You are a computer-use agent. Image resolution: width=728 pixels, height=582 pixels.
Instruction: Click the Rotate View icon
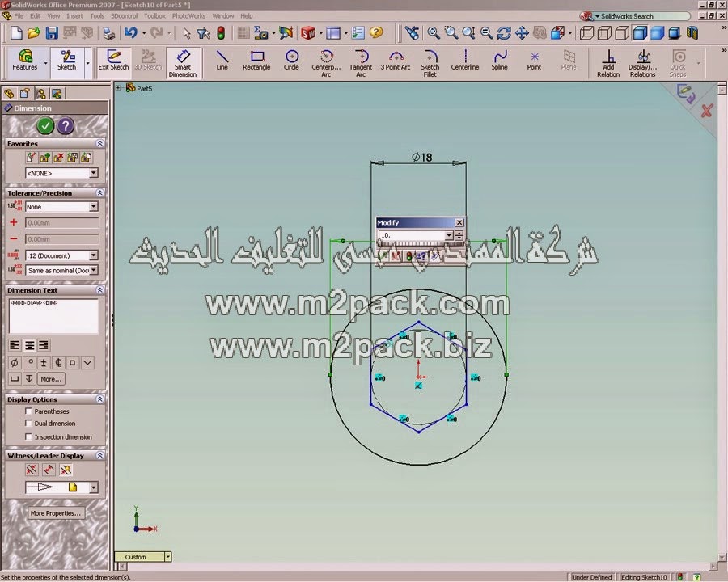[x=504, y=33]
